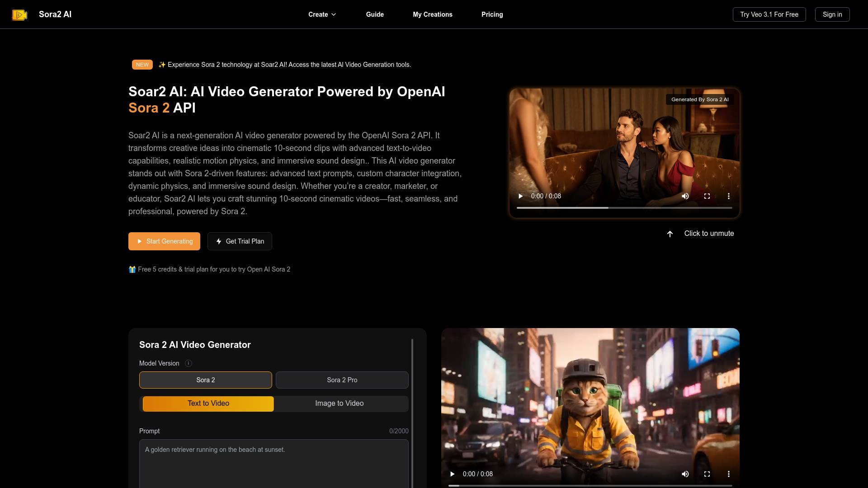Viewport: 868px width, 488px height.
Task: Enter fullscreen on the couple lounge video
Action: pos(707,196)
